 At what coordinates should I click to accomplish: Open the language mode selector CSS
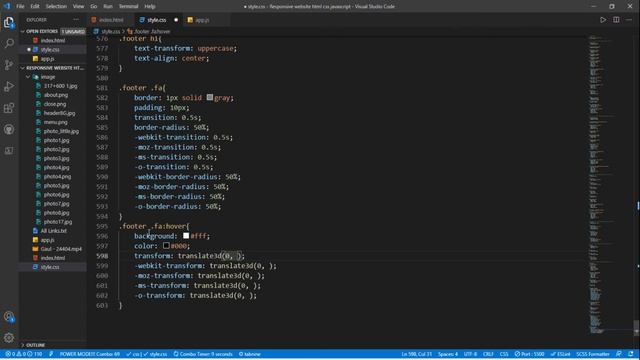(x=504, y=354)
